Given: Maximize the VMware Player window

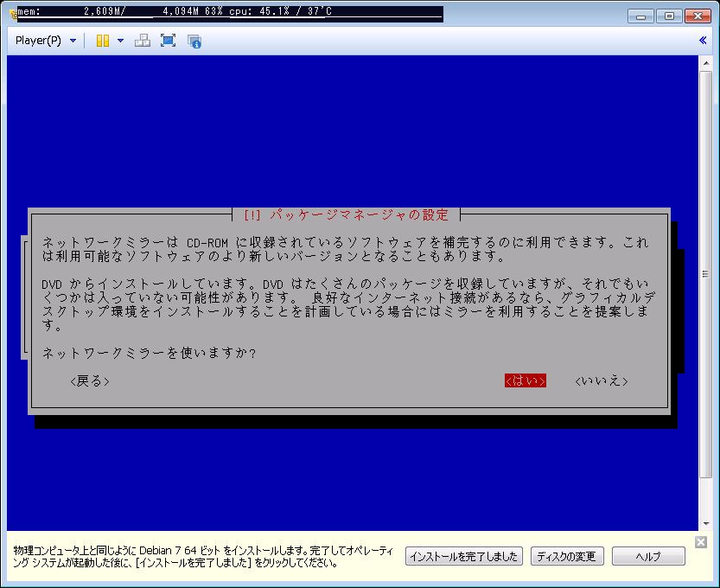Looking at the screenshot, I should (x=669, y=16).
